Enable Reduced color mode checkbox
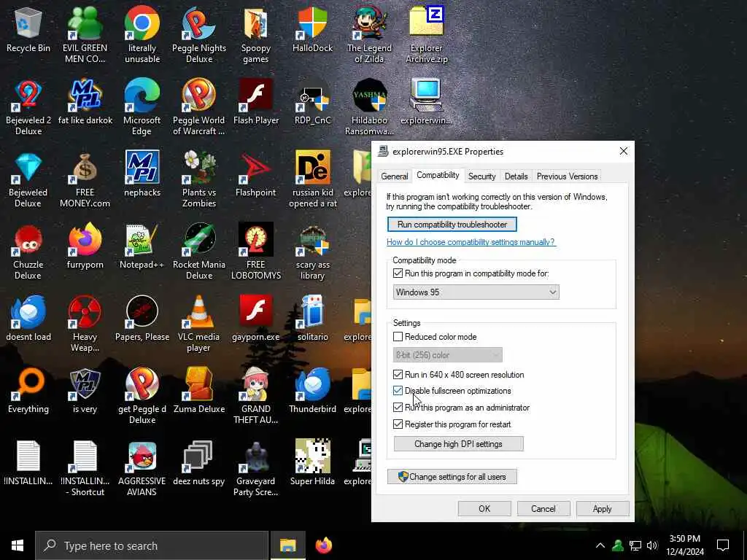747x560 pixels. 398,337
